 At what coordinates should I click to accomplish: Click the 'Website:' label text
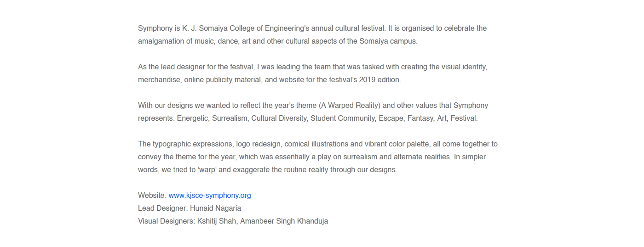click(152, 196)
